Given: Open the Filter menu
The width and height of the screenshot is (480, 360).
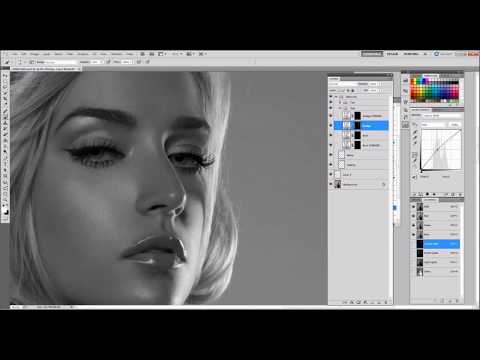Looking at the screenshot, I should coord(70,54).
